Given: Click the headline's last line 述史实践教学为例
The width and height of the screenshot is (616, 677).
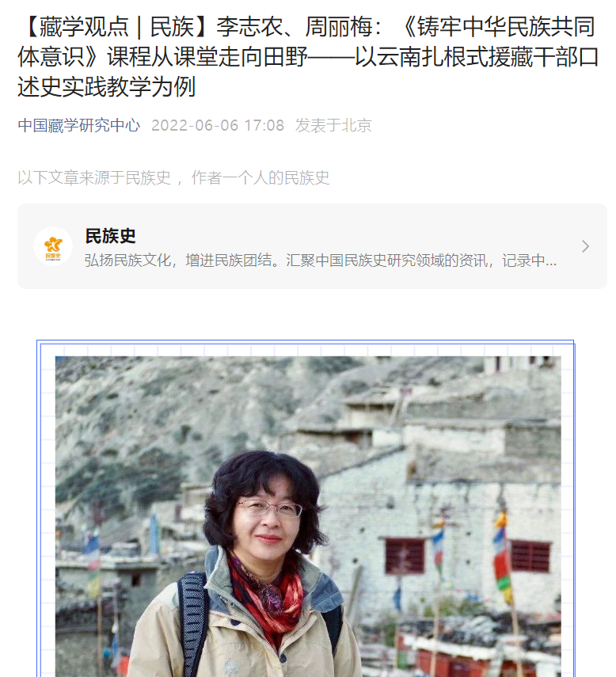Looking at the screenshot, I should 107,87.
